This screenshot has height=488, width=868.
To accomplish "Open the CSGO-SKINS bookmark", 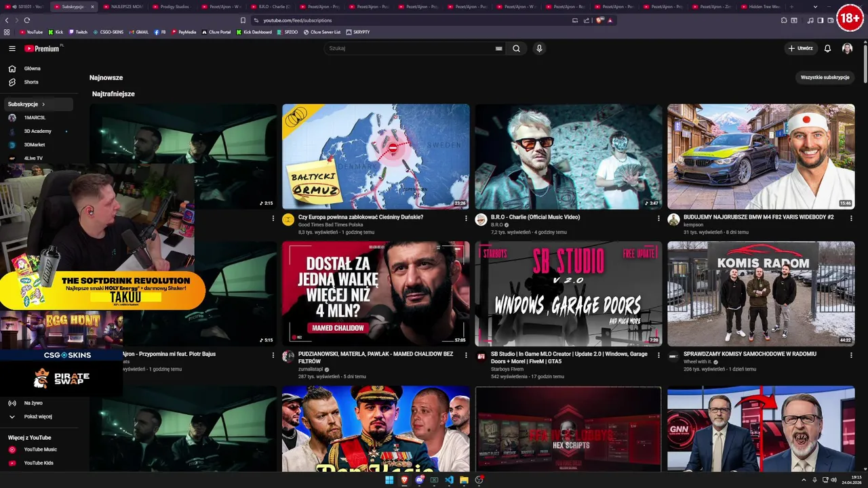I will point(108,32).
